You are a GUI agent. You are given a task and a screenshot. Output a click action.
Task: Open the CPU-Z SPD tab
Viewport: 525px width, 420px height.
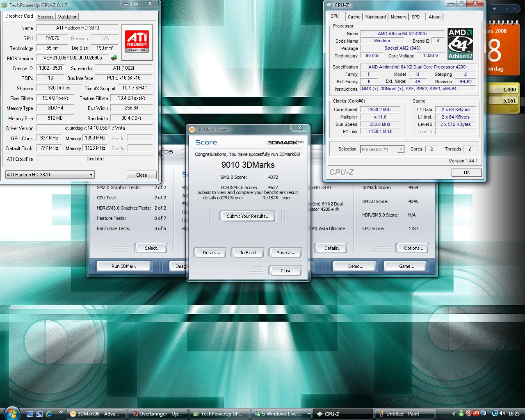point(415,17)
